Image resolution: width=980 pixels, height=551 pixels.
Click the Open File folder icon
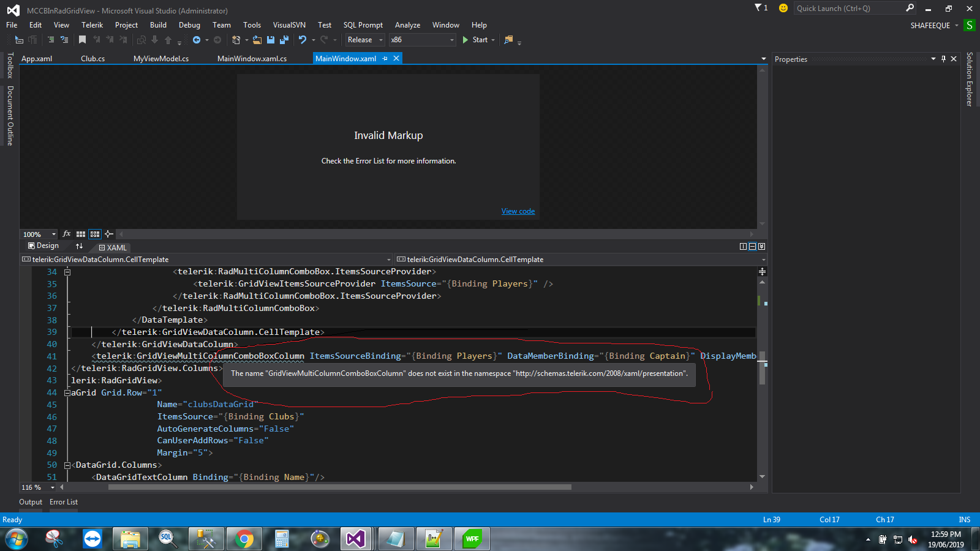click(x=257, y=40)
